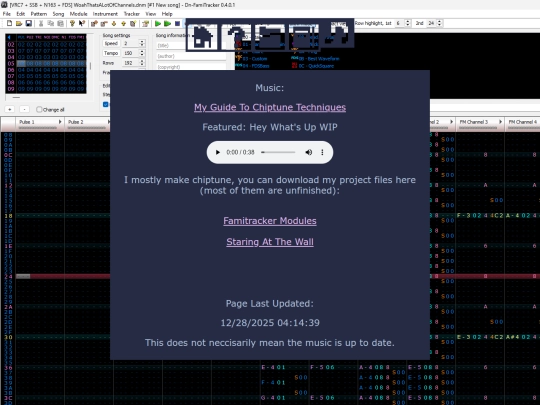This screenshot has height=405, width=540.
Task: Open the Pattern menu
Action: (39, 14)
